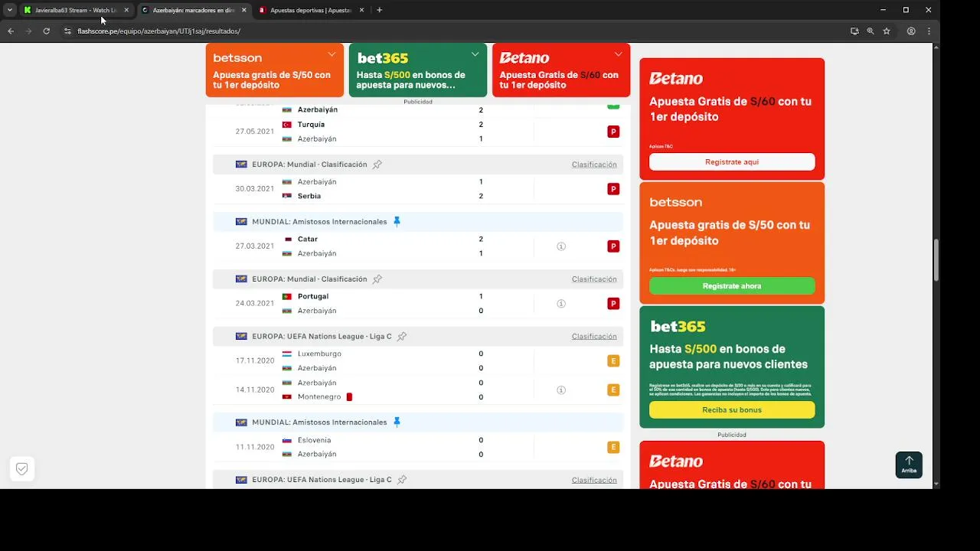Pin UEFA Nations League Liga C above Luxemburgo
Viewport: 980px width, 551px height.
coord(401,337)
